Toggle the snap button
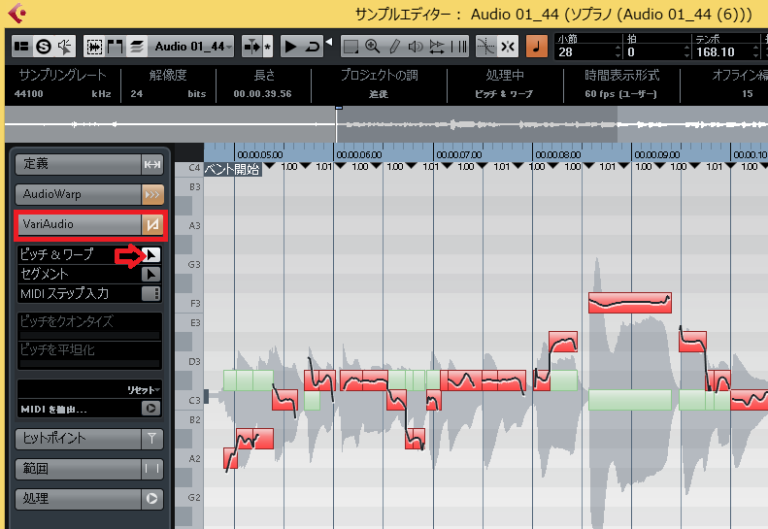Viewport: 768px width, 529px height. (507, 47)
